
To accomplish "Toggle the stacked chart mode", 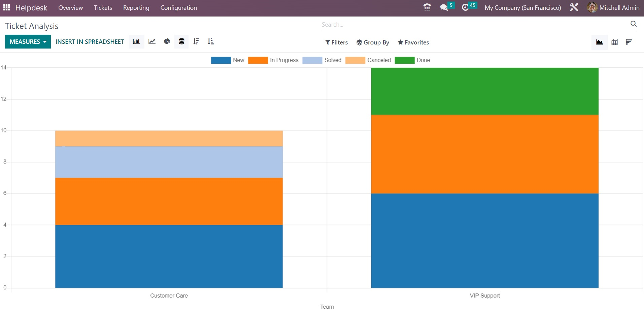I will (181, 41).
